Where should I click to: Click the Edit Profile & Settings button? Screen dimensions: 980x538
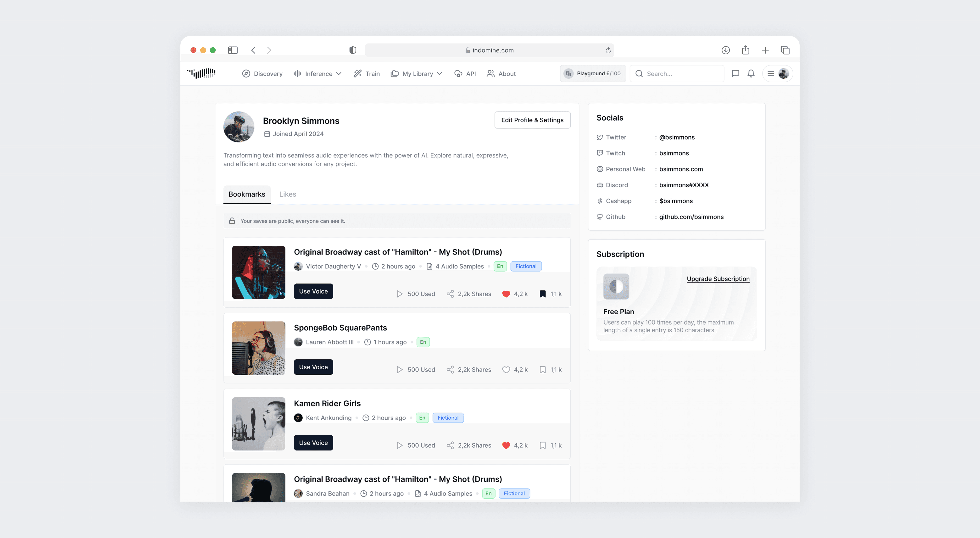(532, 120)
